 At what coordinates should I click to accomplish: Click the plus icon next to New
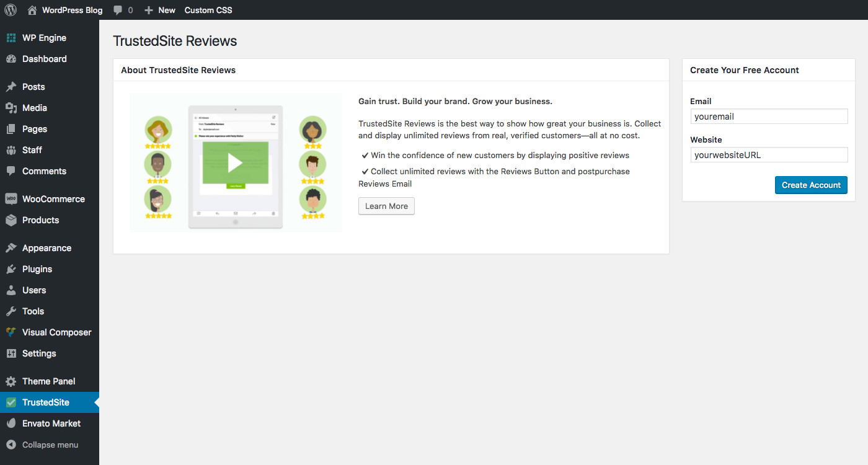149,11
